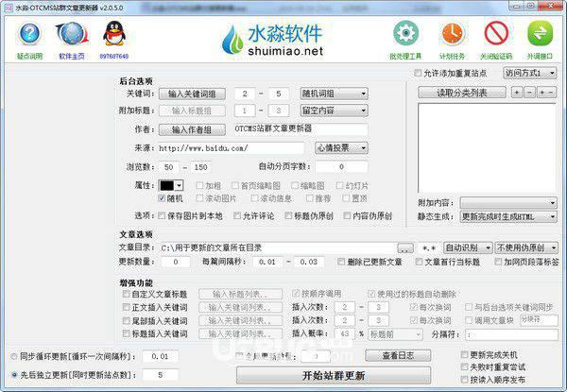
Task: Click the 关闭验证码 prohibition icon
Action: [496, 34]
